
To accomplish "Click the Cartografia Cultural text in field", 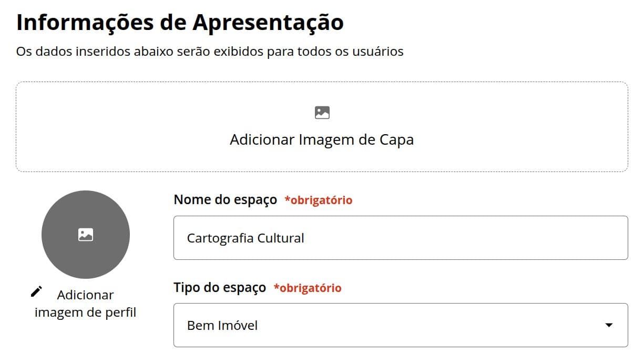I will [246, 238].
